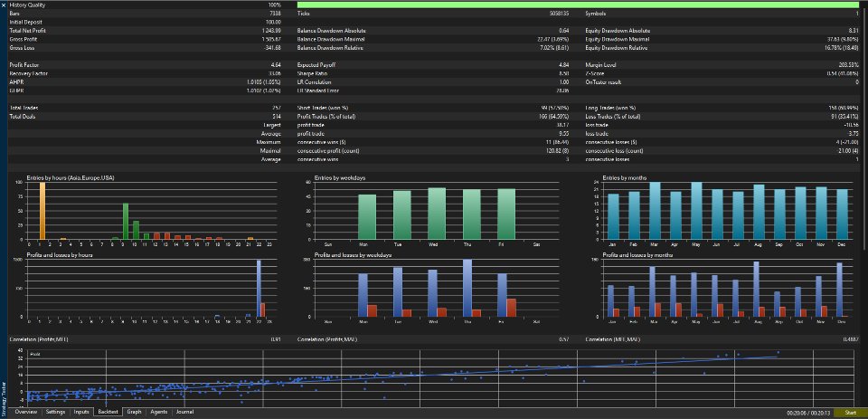The width and height of the screenshot is (868, 419).
Task: Open the Inputs tab
Action: (81, 412)
